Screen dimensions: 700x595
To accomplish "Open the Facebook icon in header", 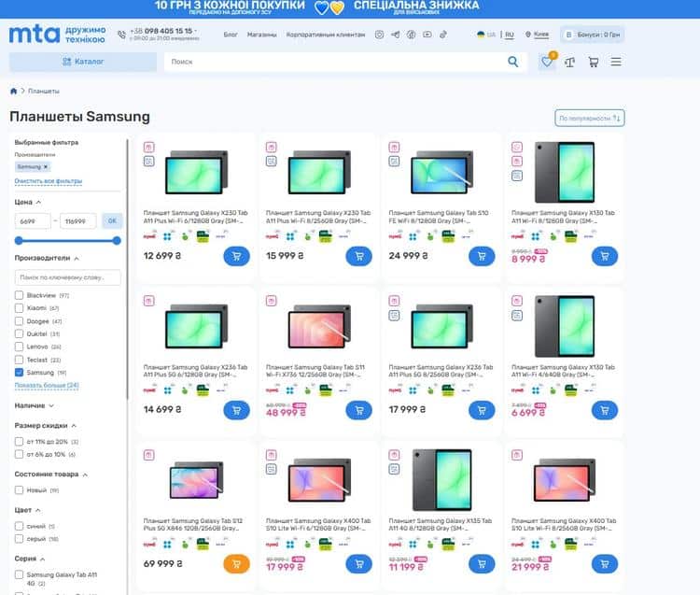I will (412, 35).
